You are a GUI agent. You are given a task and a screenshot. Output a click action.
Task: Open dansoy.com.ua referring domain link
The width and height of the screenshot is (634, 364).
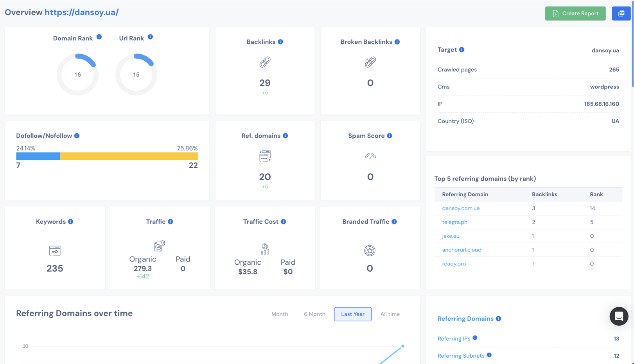[461, 208]
